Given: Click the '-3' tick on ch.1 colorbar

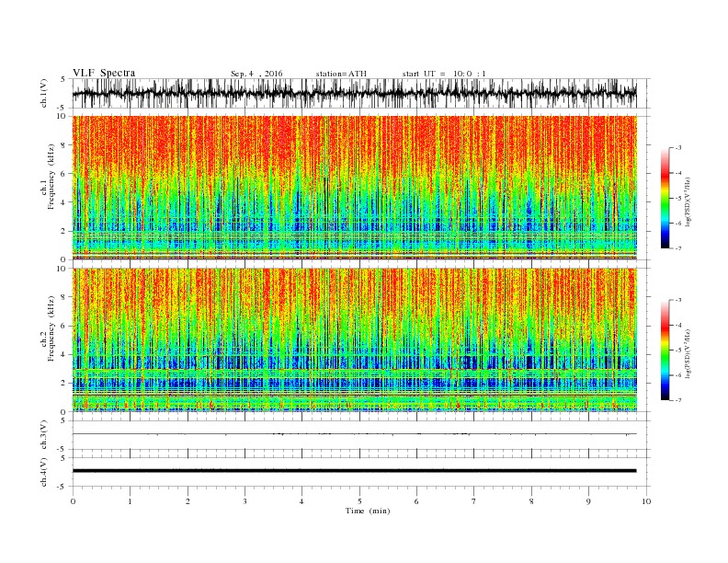Looking at the screenshot, I should 678,148.
